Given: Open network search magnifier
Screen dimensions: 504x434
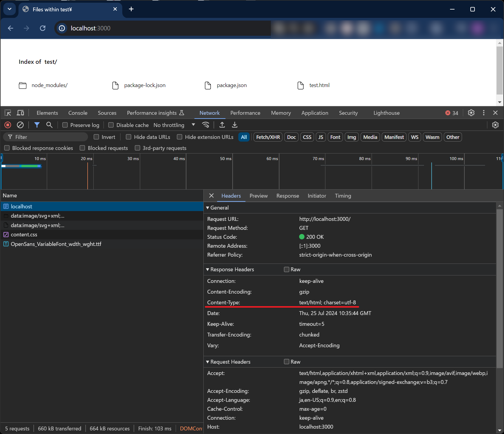Looking at the screenshot, I should coord(50,125).
